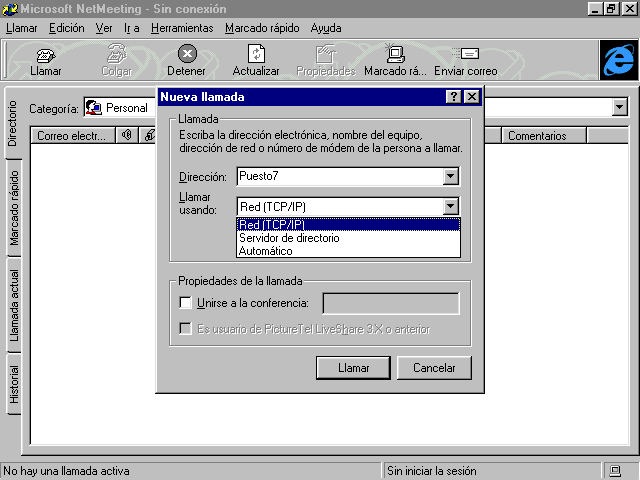The width and height of the screenshot is (640, 480).
Task: Click the Actualizar refresh icon
Action: pyautogui.click(x=256, y=53)
